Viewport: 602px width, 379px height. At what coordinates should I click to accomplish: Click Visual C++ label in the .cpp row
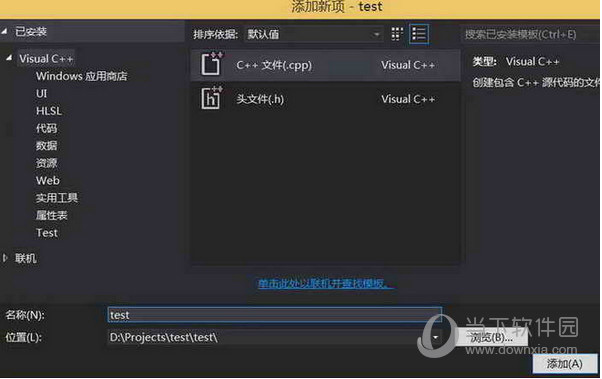point(408,65)
